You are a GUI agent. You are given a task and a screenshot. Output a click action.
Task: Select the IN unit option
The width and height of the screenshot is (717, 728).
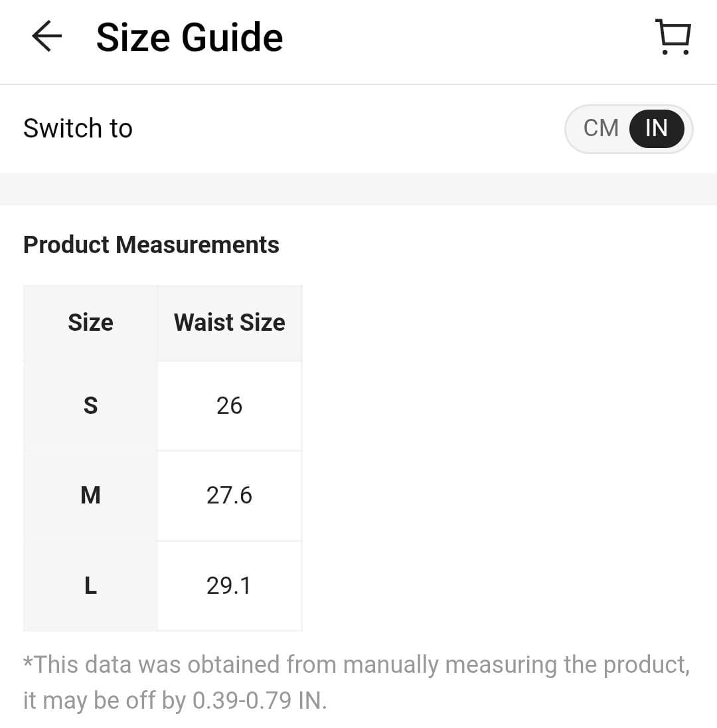[x=656, y=128]
